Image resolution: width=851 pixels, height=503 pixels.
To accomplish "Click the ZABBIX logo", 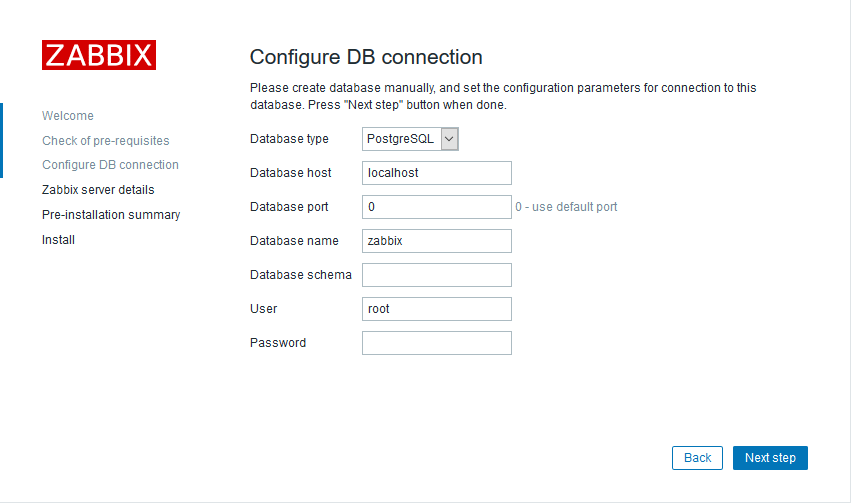I will coord(98,55).
